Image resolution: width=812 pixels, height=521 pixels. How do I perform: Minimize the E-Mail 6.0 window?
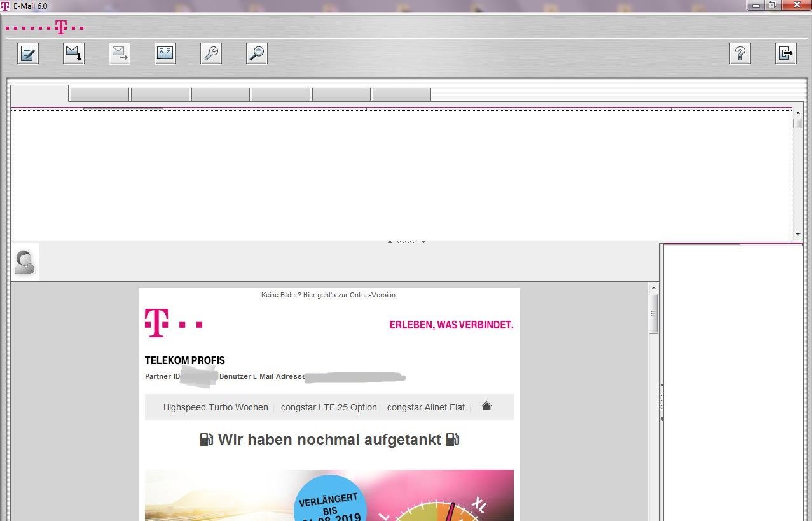click(x=756, y=5)
